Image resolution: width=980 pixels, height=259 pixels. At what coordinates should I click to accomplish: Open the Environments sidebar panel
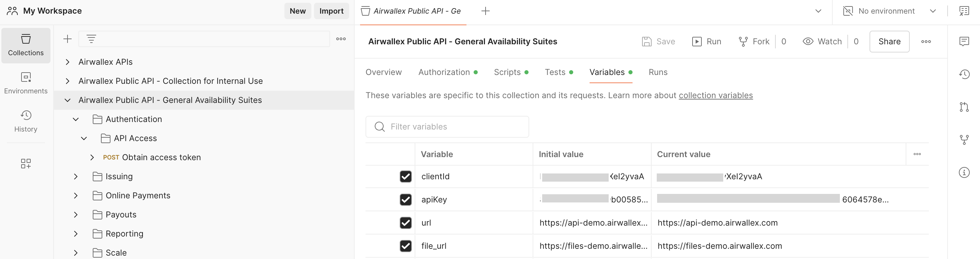[26, 83]
